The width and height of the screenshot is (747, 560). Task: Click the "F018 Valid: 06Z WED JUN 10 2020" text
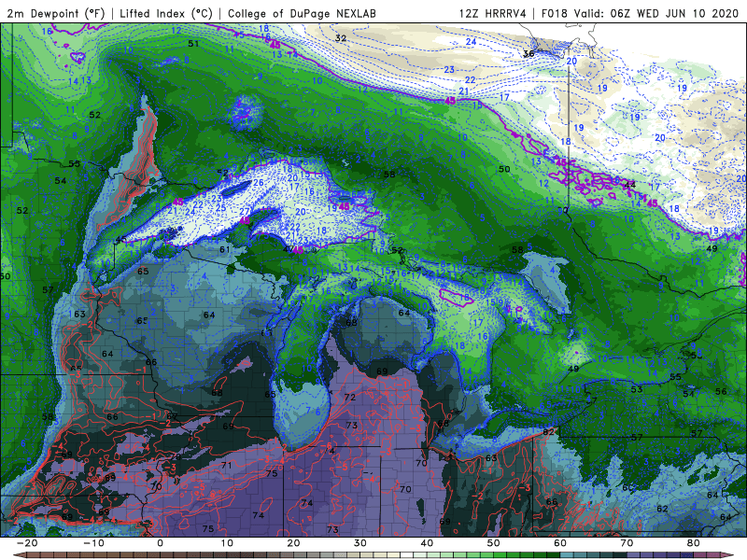[x=640, y=13]
